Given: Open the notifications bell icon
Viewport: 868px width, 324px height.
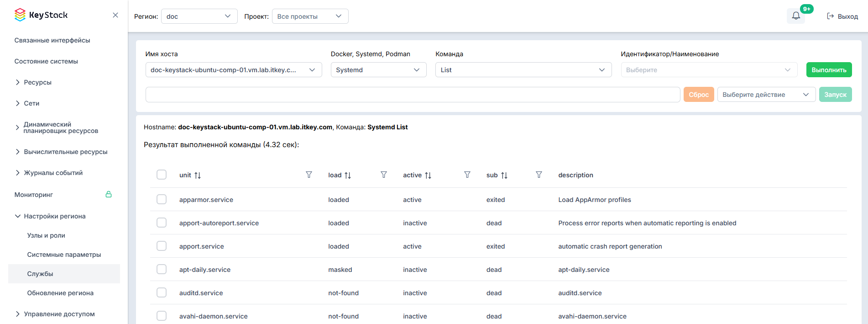Looking at the screenshot, I should pos(796,16).
